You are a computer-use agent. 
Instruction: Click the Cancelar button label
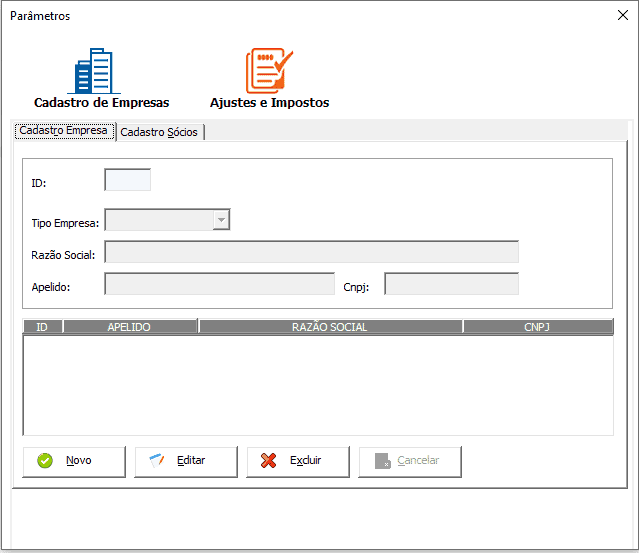click(x=419, y=460)
